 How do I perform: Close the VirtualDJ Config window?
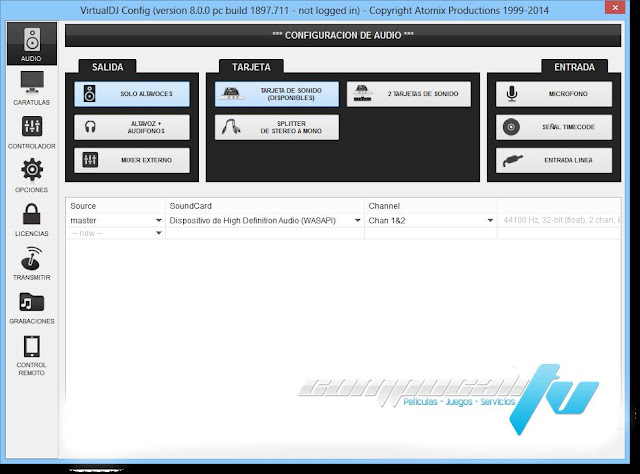tap(615, 8)
